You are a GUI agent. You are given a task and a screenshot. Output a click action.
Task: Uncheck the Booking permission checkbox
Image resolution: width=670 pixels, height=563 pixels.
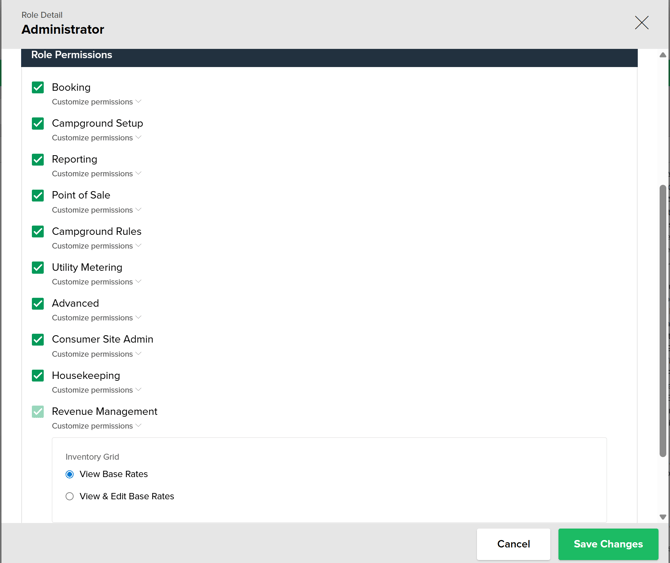pyautogui.click(x=38, y=88)
